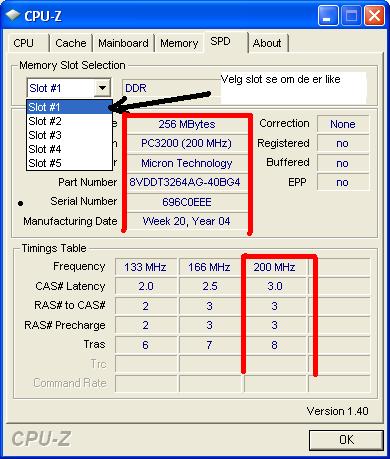Open the Slot #1 dropdown arrow
The image size is (390, 459).
[x=102, y=88]
